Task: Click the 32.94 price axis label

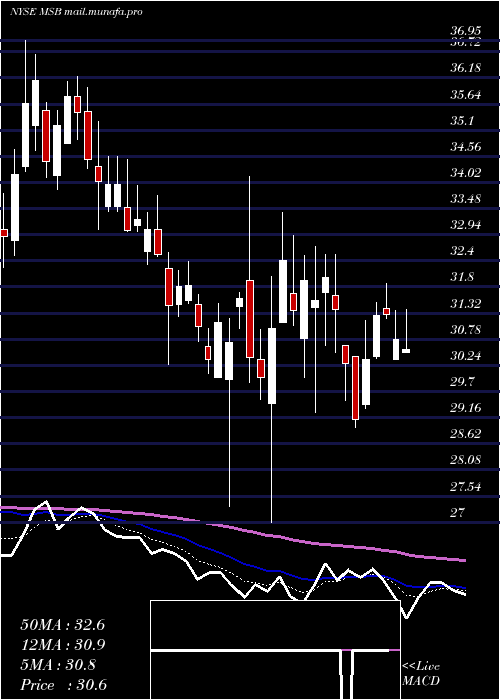Action: [466, 225]
